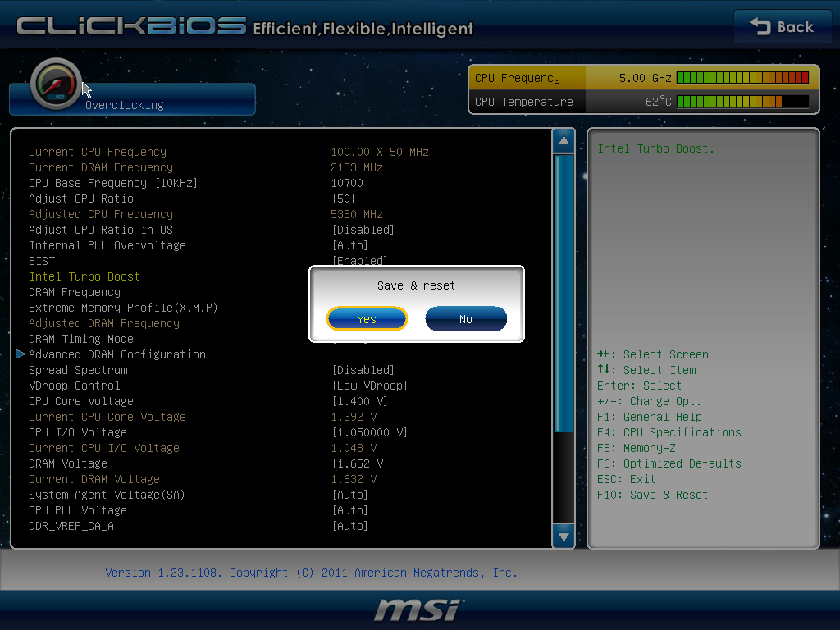Click the vertical scrollbar thumb
Image resolution: width=840 pixels, height=630 pixels.
(x=564, y=294)
